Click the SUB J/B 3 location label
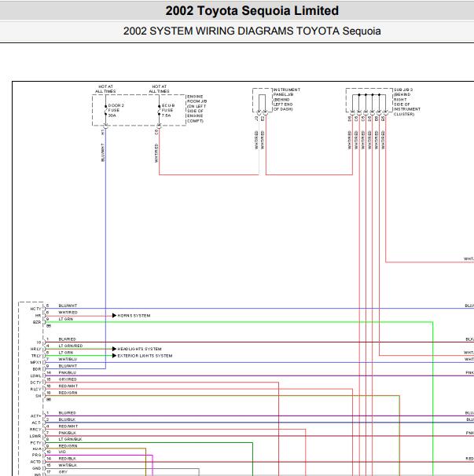474x476 pixels. pyautogui.click(x=407, y=101)
